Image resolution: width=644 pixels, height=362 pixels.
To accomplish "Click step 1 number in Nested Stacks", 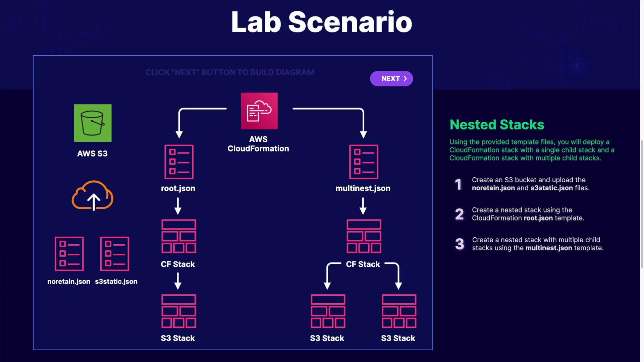I will [x=458, y=184].
